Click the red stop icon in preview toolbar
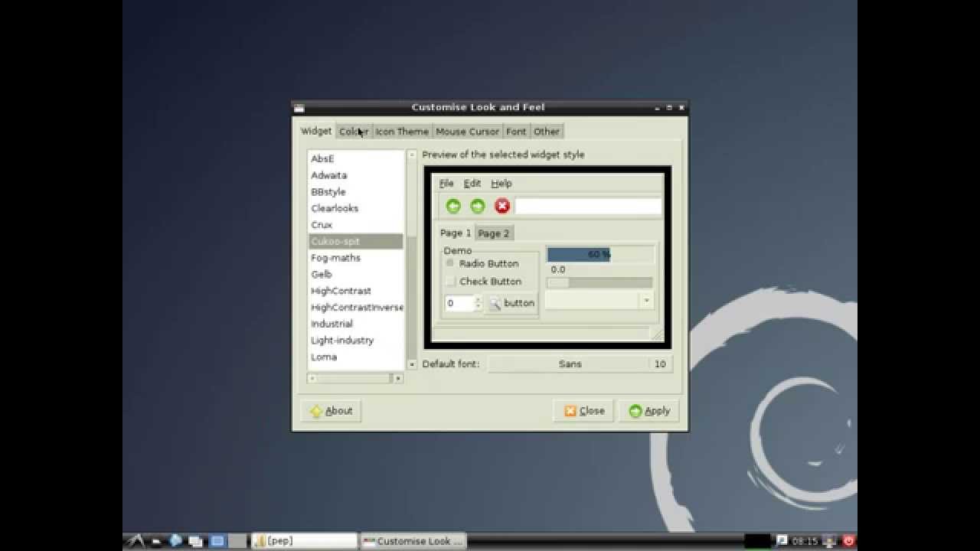The image size is (980, 551). (502, 206)
